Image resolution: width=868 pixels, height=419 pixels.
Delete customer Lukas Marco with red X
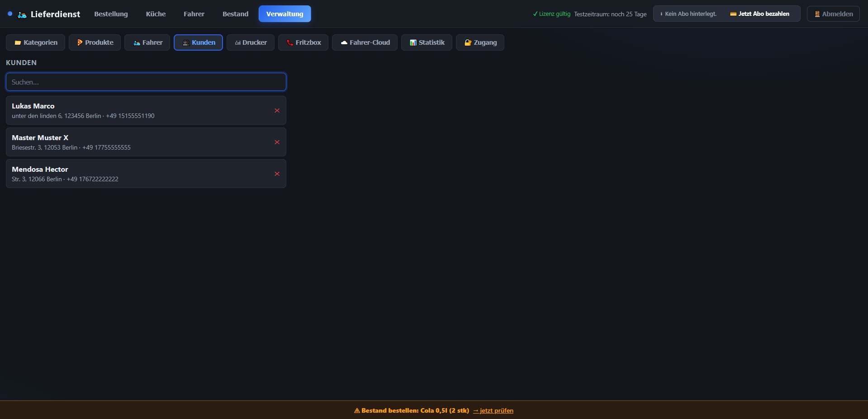pos(277,111)
